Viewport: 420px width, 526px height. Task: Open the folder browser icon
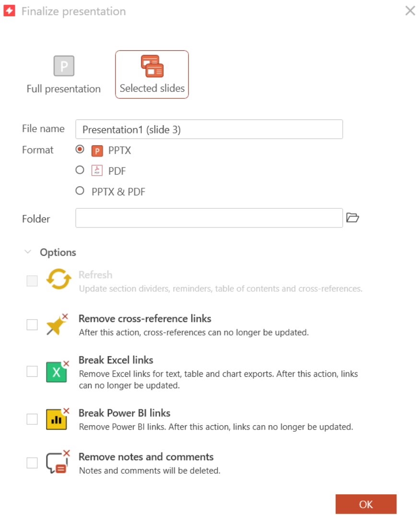[353, 217]
